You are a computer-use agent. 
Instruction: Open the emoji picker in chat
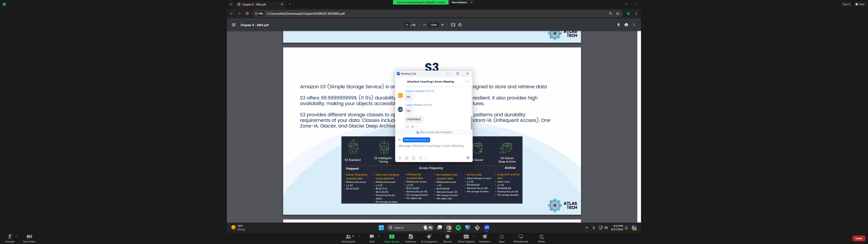click(x=407, y=158)
